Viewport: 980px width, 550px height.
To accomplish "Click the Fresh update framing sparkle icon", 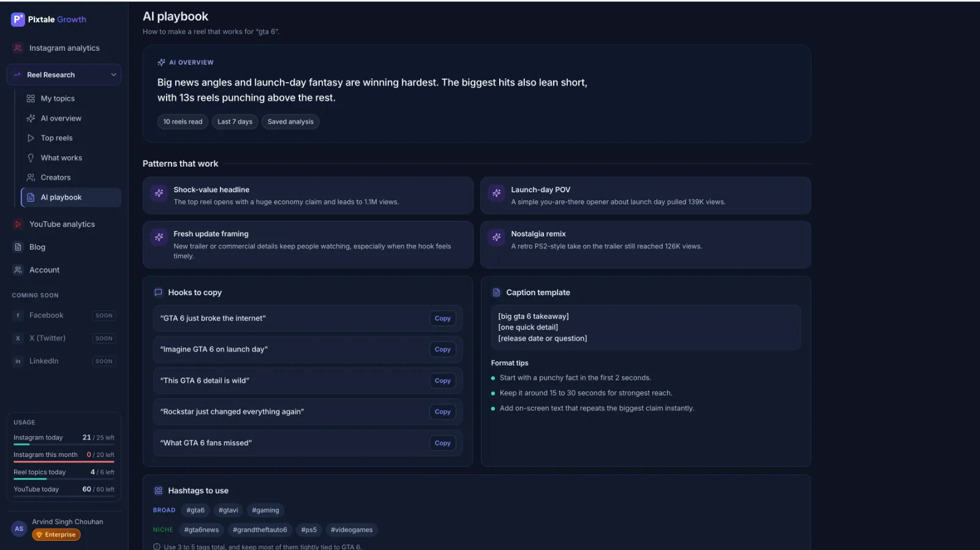I will pyautogui.click(x=159, y=237).
